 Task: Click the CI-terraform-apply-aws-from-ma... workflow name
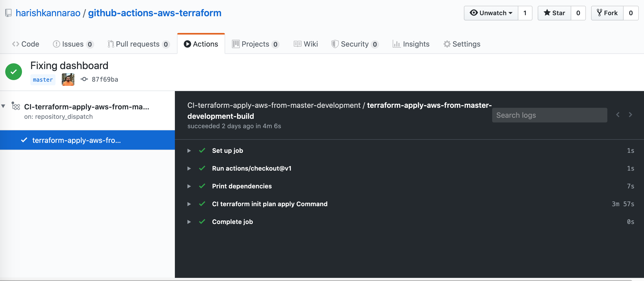click(x=87, y=106)
